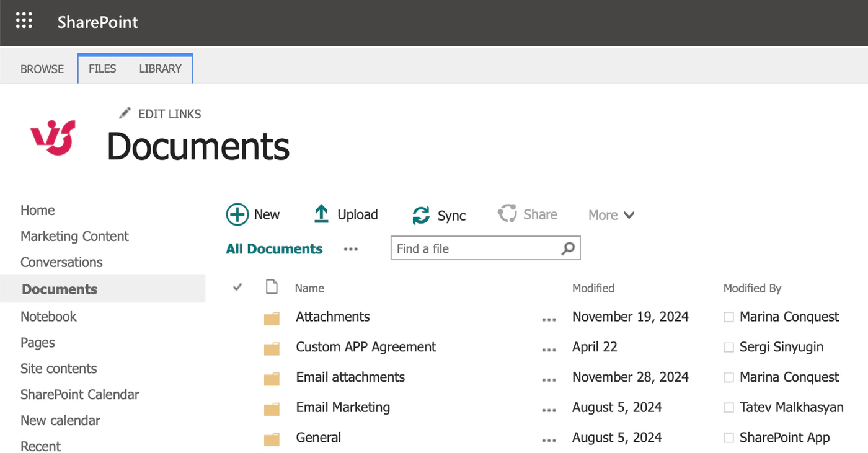Open the LIBRARY ribbon tab
868x453 pixels.
click(160, 68)
